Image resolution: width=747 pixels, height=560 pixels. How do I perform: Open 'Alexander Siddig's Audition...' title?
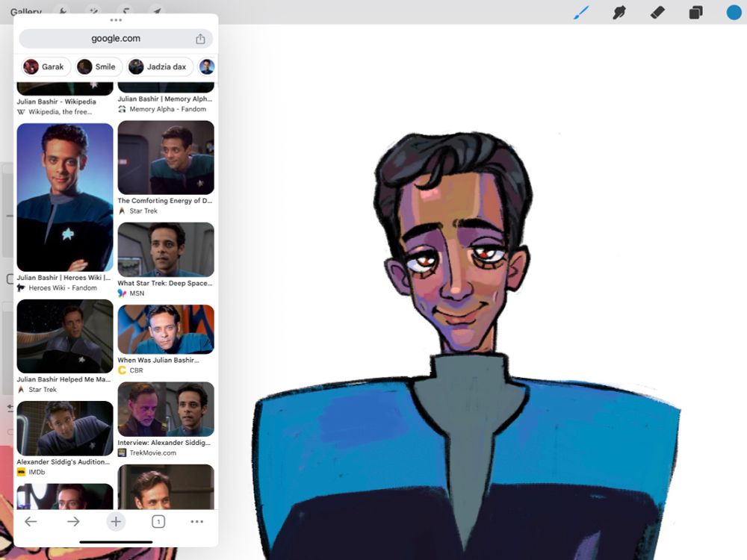coord(63,461)
